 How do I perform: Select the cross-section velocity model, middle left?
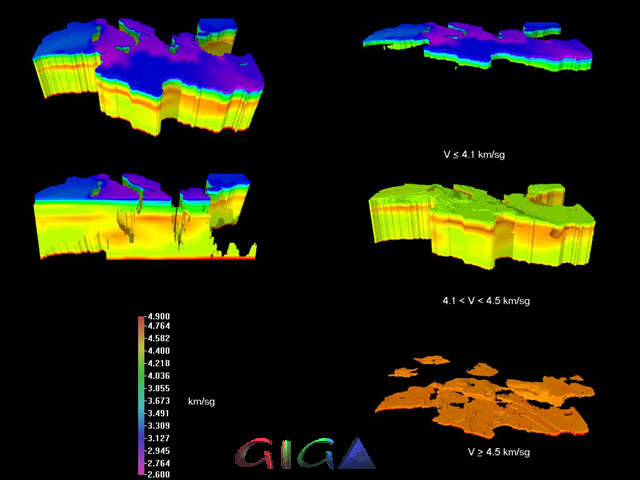pyautogui.click(x=146, y=216)
